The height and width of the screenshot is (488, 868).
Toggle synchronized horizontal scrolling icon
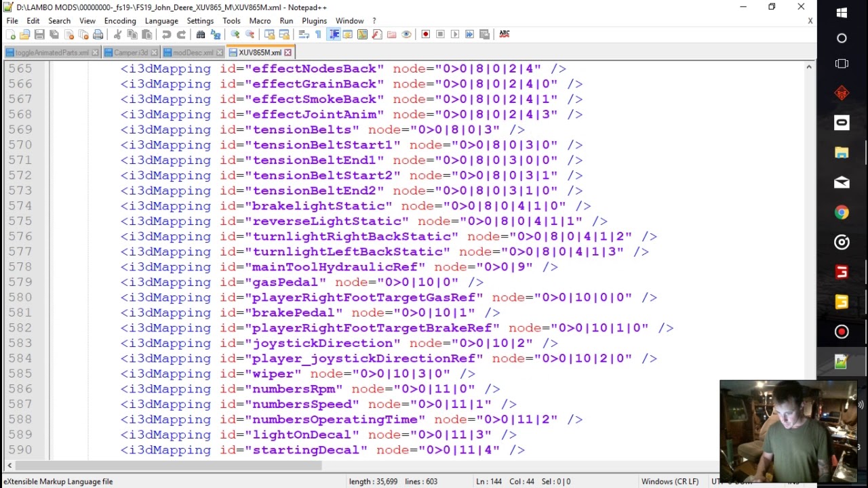coord(284,34)
